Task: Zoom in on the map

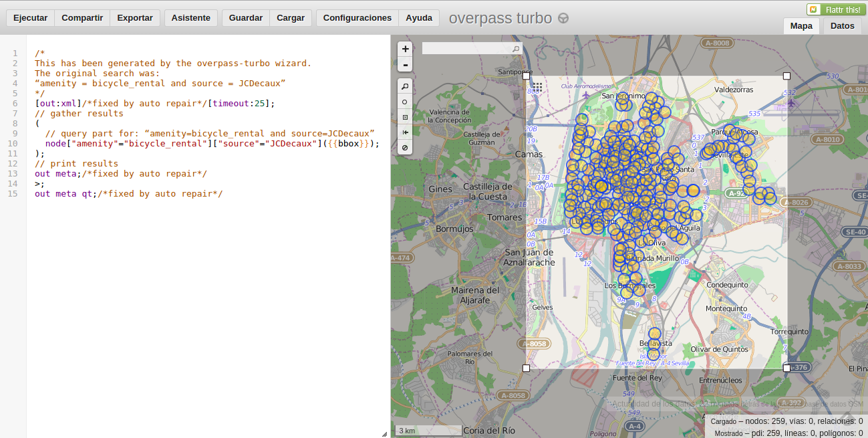Action: tap(405, 49)
